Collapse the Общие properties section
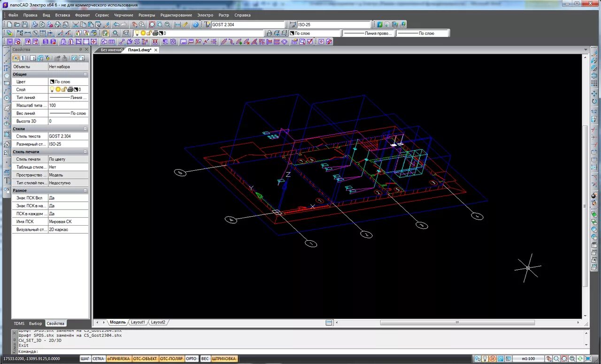601x364 pixels. pyautogui.click(x=85, y=74)
